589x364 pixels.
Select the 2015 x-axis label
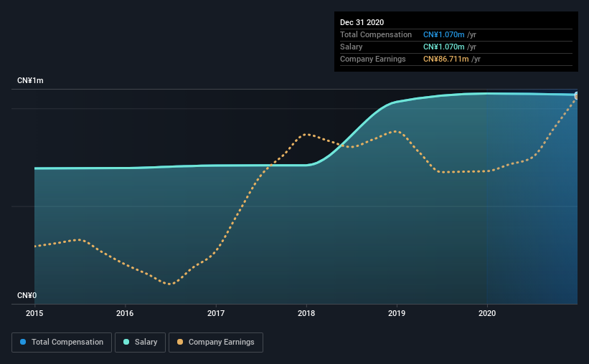[34, 313]
